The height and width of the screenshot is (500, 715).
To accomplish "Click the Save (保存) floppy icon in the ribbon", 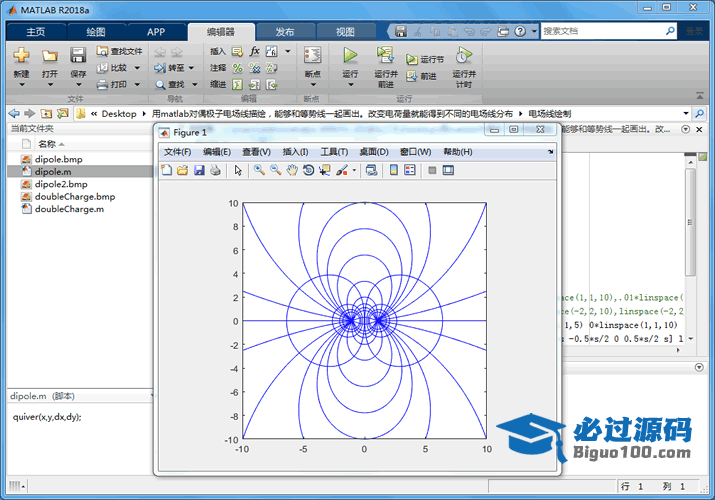I will (x=78, y=55).
